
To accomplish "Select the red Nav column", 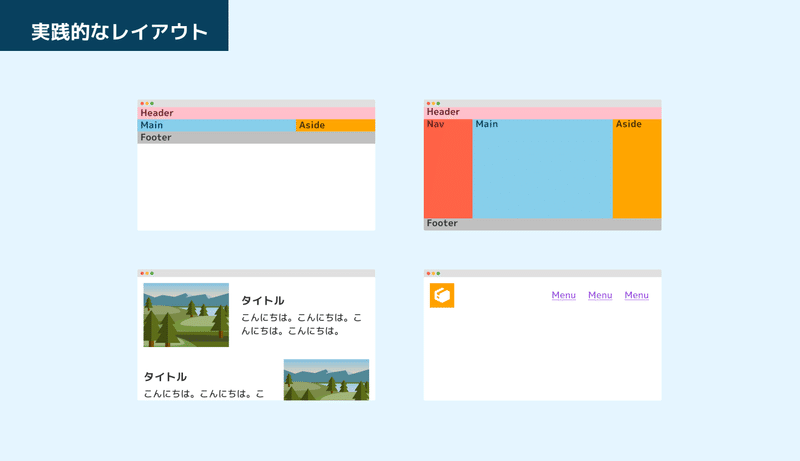I will 448,169.
